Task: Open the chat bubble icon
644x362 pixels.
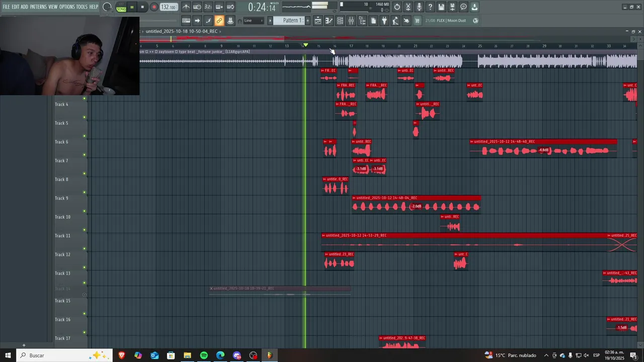Action: 463,7
